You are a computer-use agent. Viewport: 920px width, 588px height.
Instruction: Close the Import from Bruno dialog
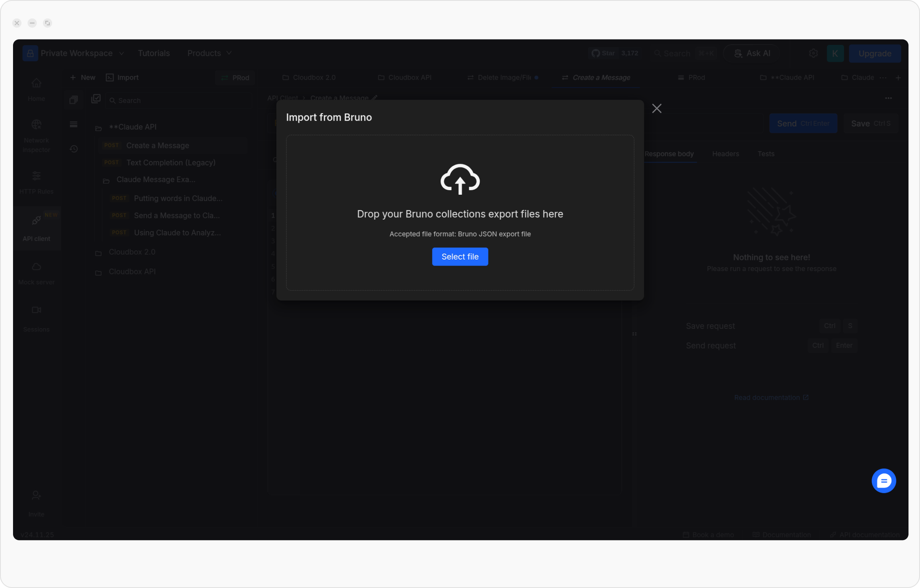(656, 108)
